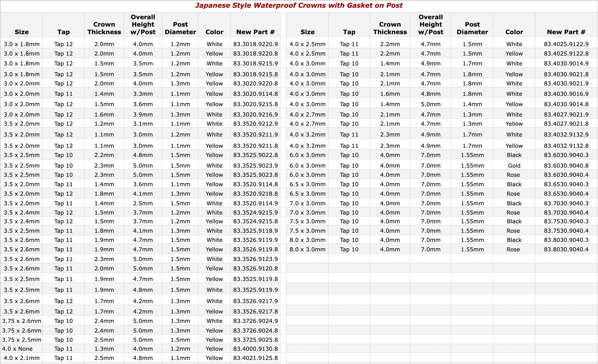598x364 pixels.
Task: Select part number 83.3524.9215.8
Action: pyautogui.click(x=256, y=221)
